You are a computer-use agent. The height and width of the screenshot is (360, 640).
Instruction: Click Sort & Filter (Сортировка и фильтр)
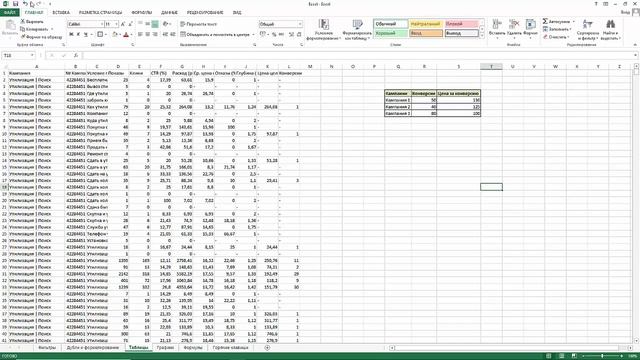point(588,29)
